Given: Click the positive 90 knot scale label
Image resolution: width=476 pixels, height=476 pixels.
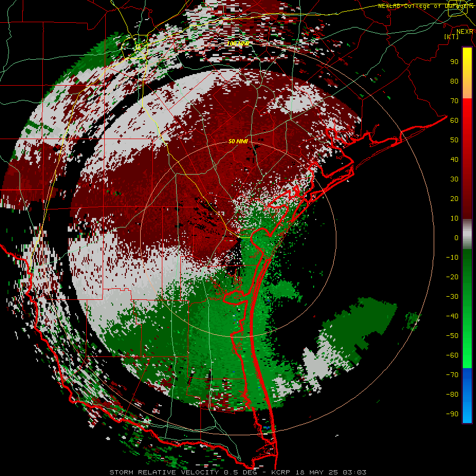Looking at the screenshot, I should point(454,62).
